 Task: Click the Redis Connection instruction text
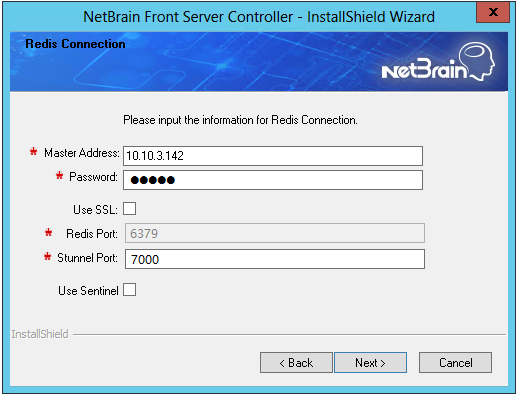(240, 120)
